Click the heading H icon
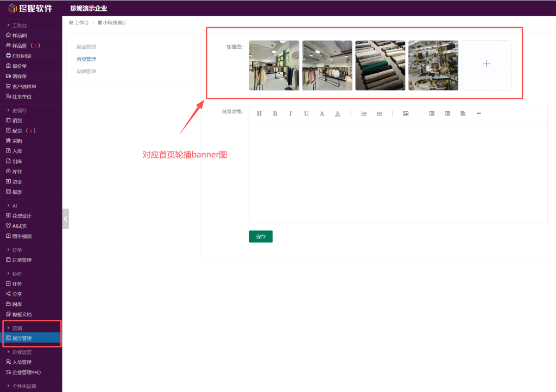 point(259,113)
